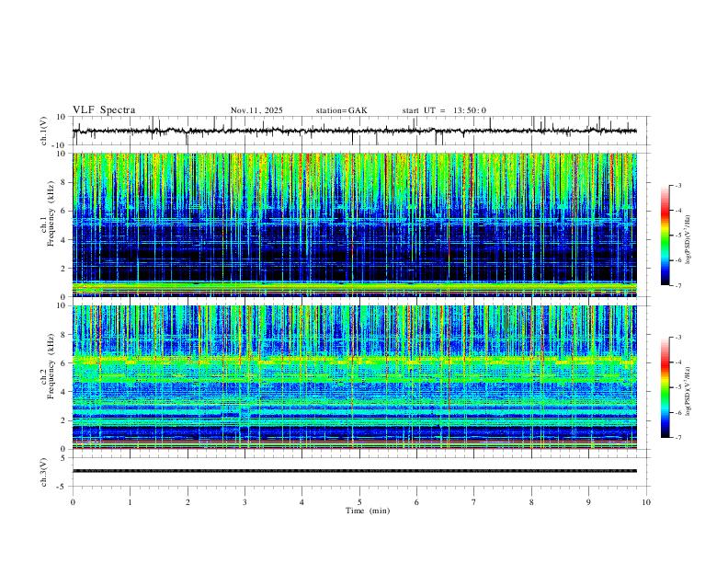Click the "ch.1 Frequency (kHz)" axis label

tap(48, 214)
